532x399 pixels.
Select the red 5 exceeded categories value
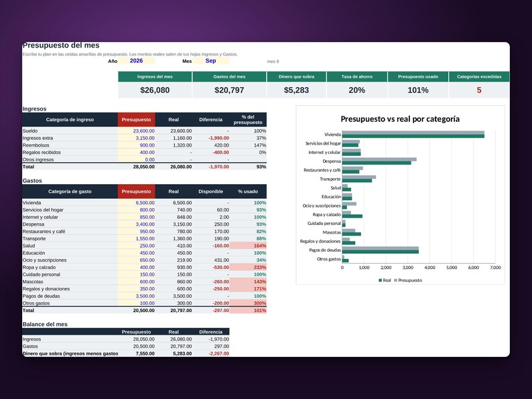[479, 90]
